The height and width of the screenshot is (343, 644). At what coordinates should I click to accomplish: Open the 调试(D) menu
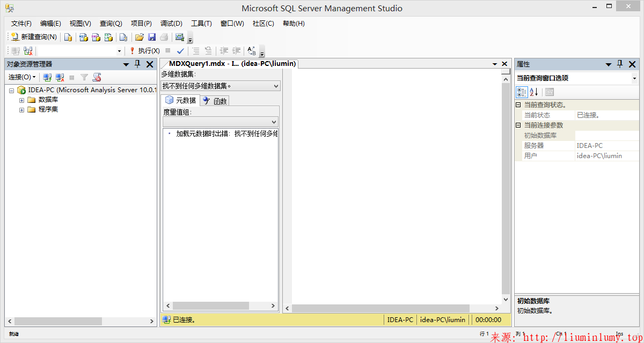click(x=171, y=24)
